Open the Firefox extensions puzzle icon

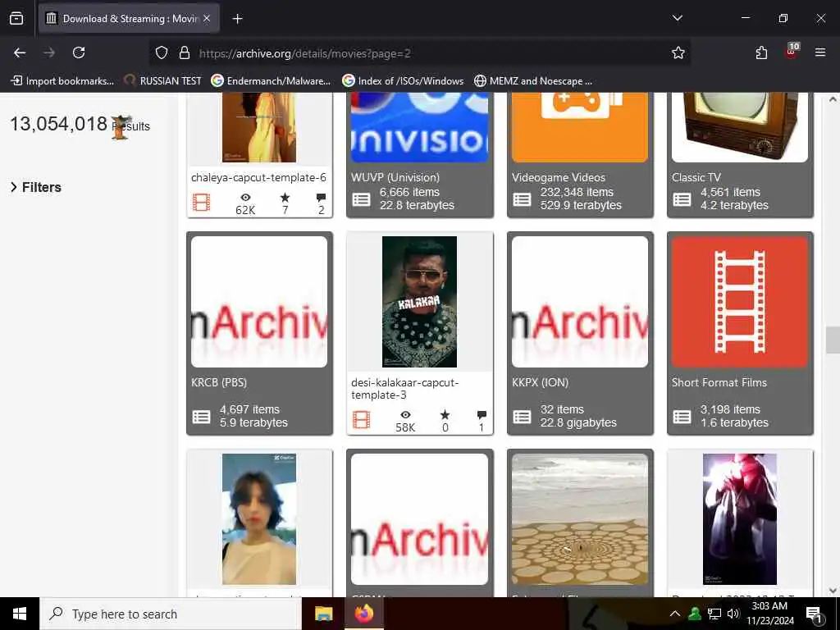(761, 52)
